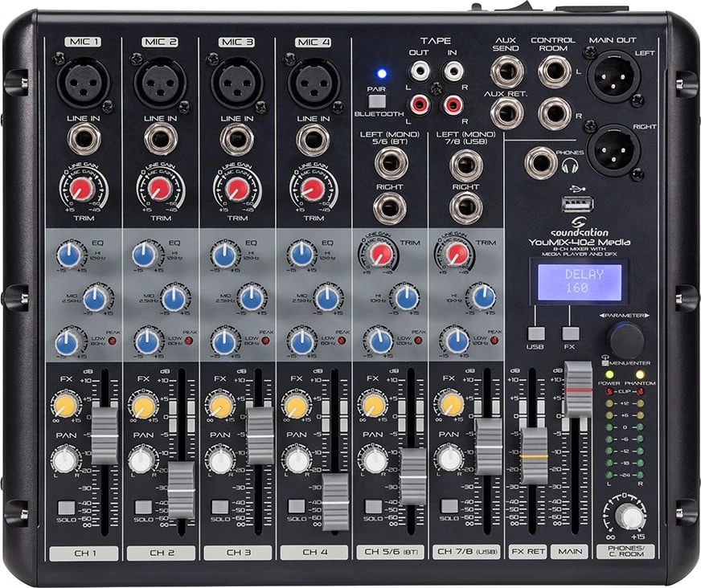Click the MIC 4 XLR input jack
The height and width of the screenshot is (588, 701).
click(x=313, y=82)
